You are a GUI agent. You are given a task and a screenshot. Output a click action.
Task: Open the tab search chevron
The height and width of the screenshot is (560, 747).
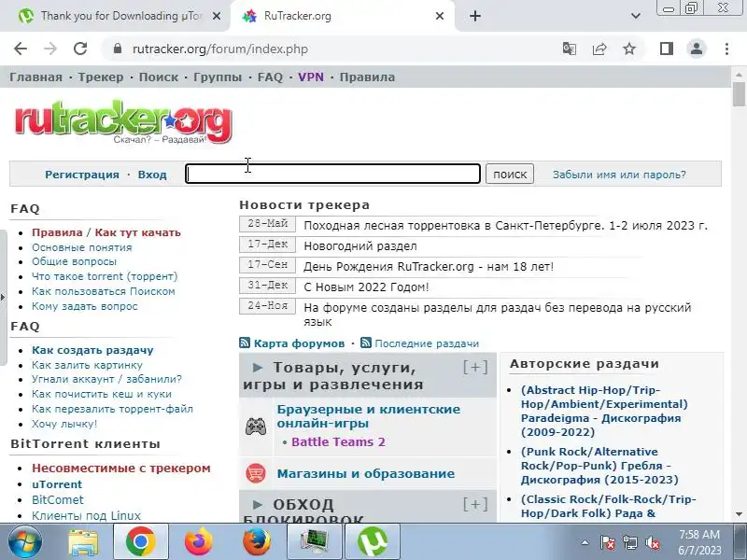[636, 16]
